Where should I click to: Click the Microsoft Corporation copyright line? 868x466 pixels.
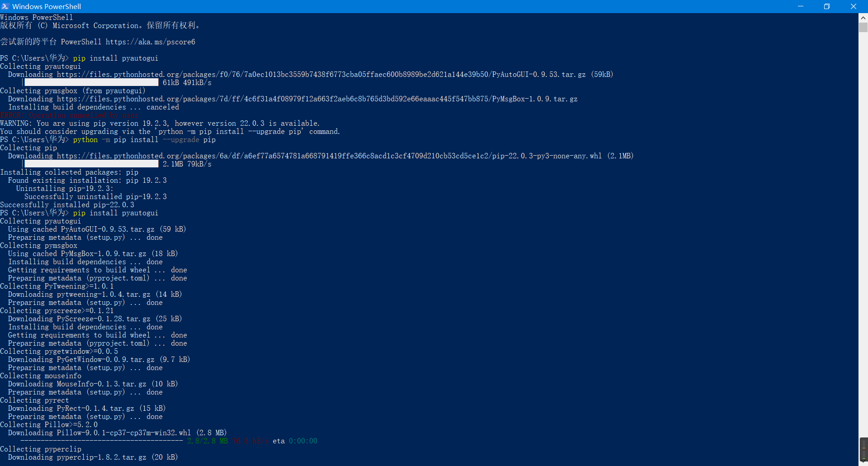click(x=100, y=26)
